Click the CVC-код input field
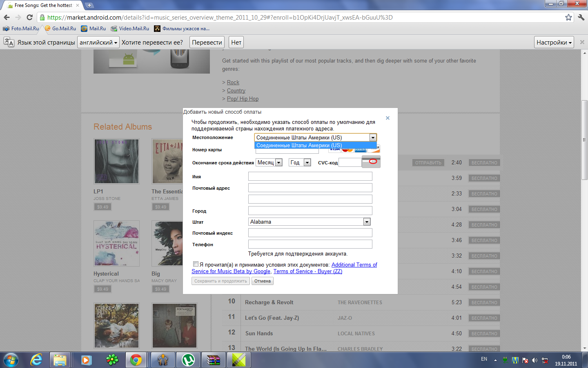Viewport: 588px width, 368px height. (x=350, y=162)
